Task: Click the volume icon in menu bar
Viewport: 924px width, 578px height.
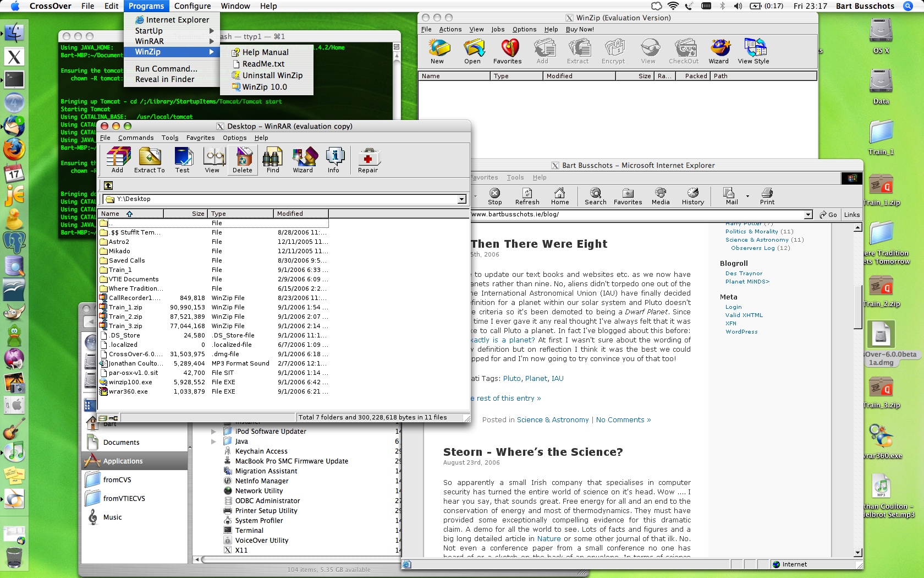Action: coord(738,6)
